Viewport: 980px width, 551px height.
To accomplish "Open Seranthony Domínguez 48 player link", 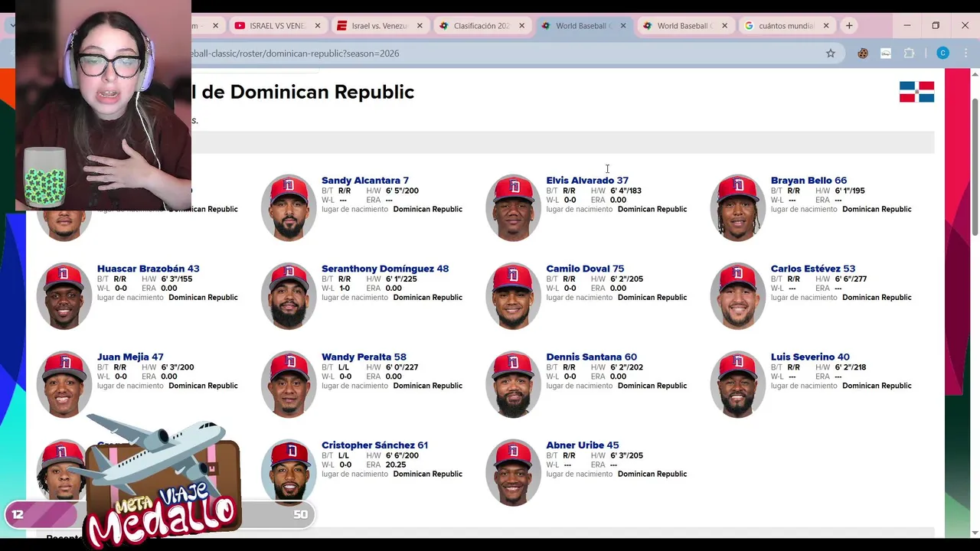I will [385, 269].
